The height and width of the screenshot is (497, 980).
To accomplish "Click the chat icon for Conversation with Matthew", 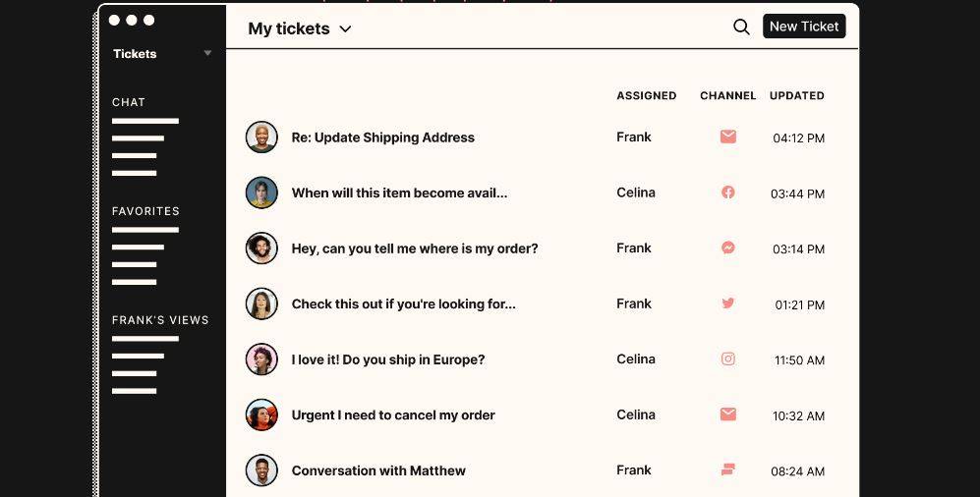I will [x=728, y=469].
